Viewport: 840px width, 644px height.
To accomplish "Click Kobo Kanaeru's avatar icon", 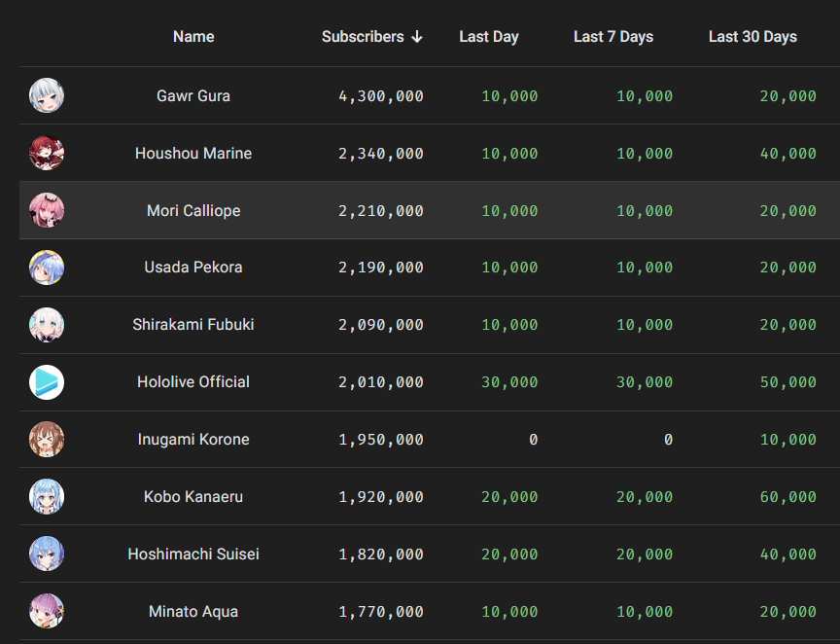I will 47,497.
